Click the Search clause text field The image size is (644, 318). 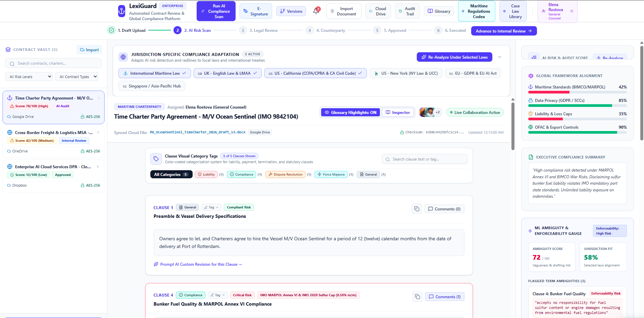425,159
